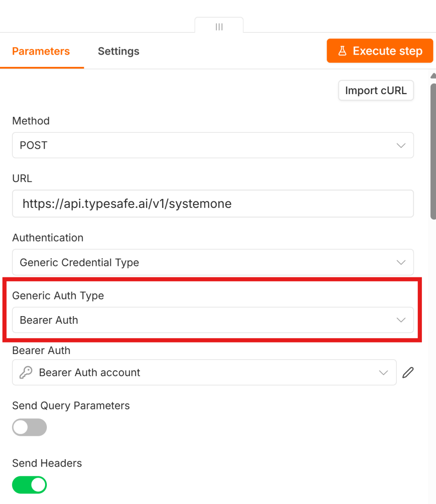Image resolution: width=436 pixels, height=504 pixels.
Task: Click the Import cURL button
Action: click(x=376, y=90)
